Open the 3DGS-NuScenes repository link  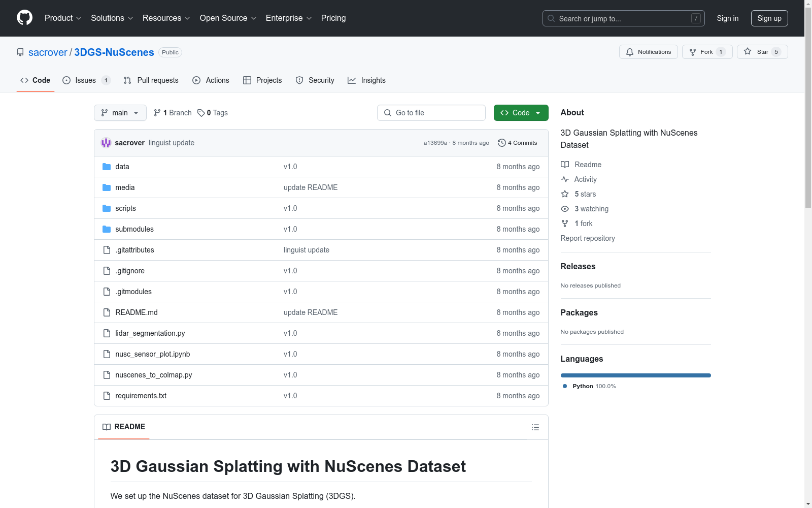click(114, 52)
